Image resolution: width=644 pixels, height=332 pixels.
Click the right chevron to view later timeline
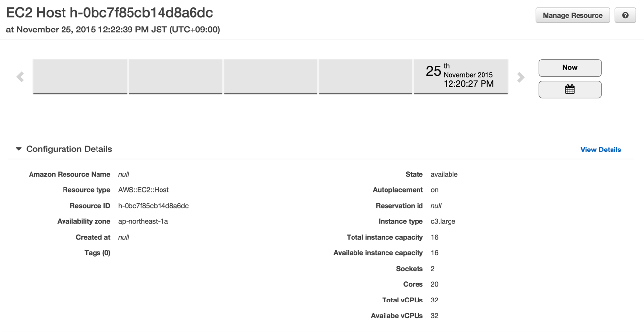[x=521, y=77]
